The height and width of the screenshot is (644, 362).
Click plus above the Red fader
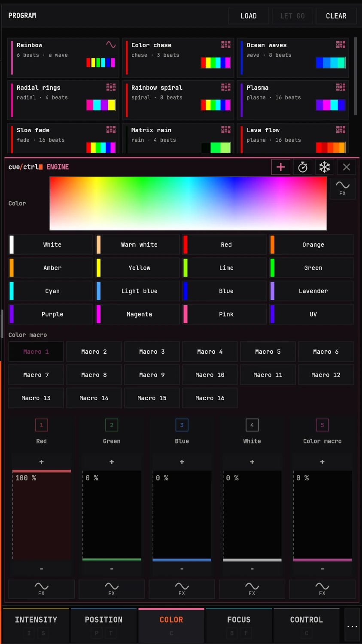41,462
